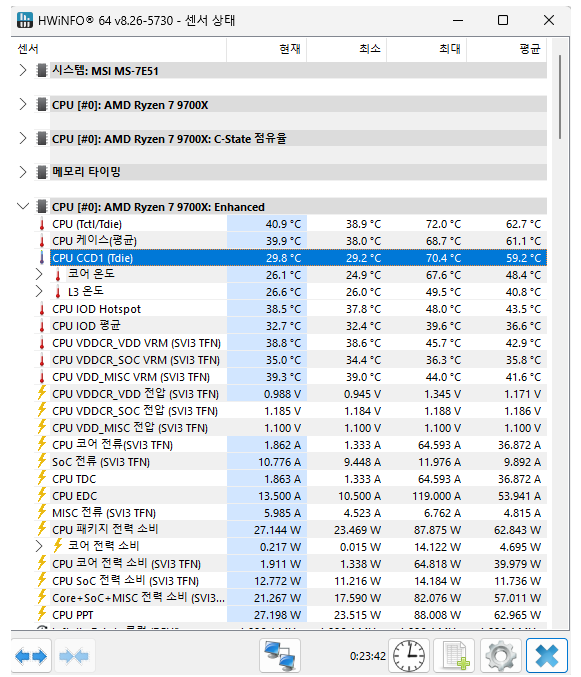The height and width of the screenshot is (677, 581).
Task: Click max value 72.0 °C of CPU Tctl/Tdie
Action: (443, 224)
